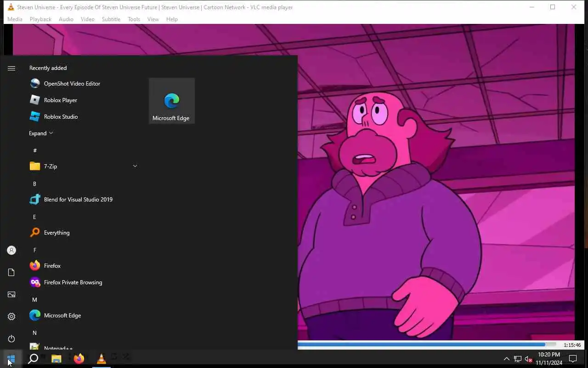The height and width of the screenshot is (368, 588).
Task: Open VLC Subtitle menu
Action: pyautogui.click(x=111, y=19)
